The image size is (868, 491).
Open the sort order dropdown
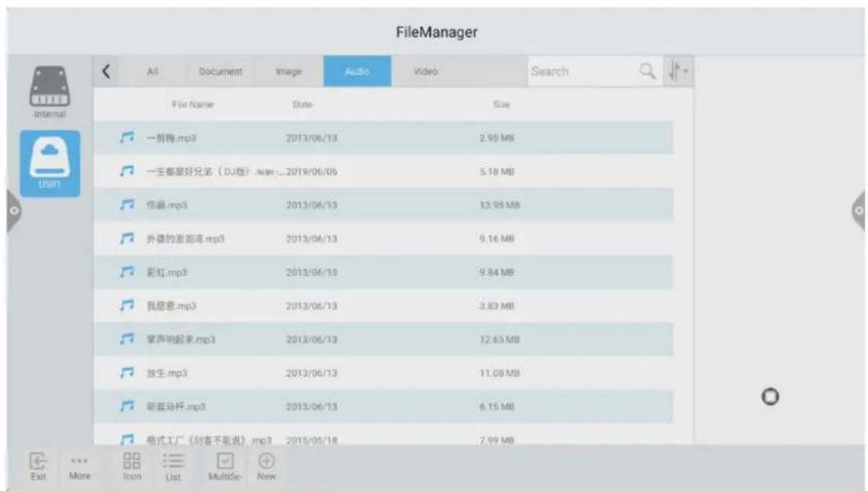[677, 71]
